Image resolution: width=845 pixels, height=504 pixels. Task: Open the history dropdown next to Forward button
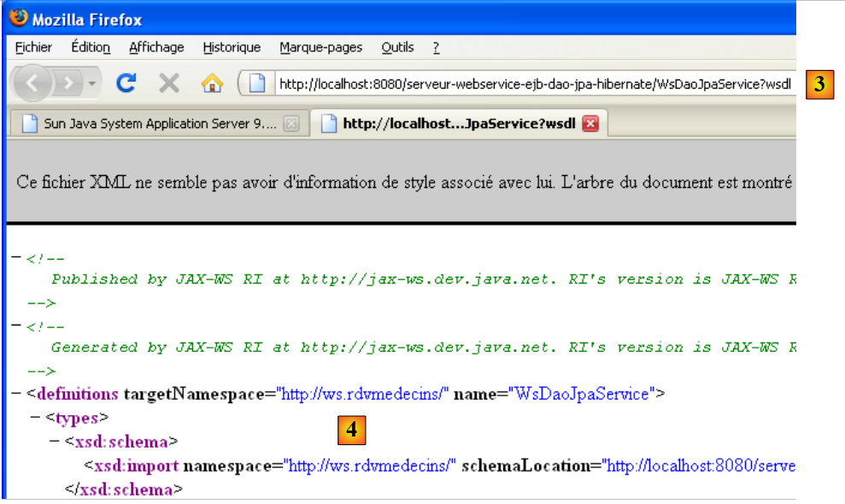(92, 84)
